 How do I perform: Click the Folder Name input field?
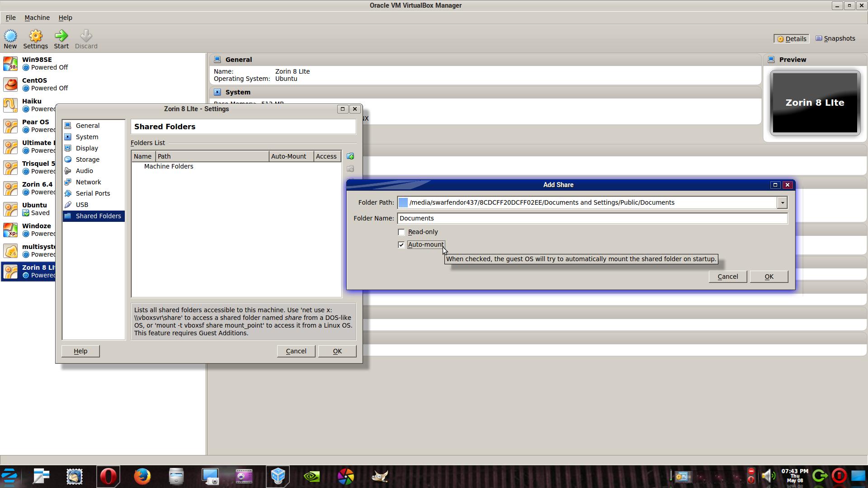click(x=592, y=218)
